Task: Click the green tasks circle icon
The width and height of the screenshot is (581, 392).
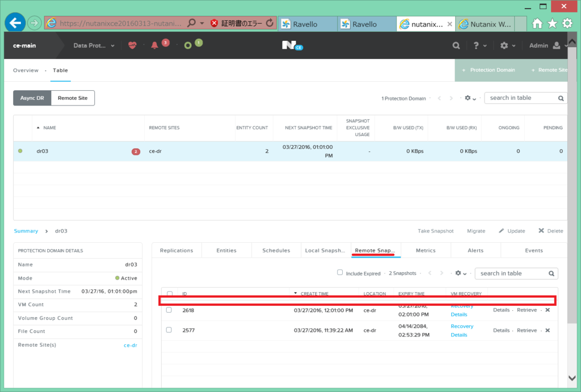Action: click(188, 45)
